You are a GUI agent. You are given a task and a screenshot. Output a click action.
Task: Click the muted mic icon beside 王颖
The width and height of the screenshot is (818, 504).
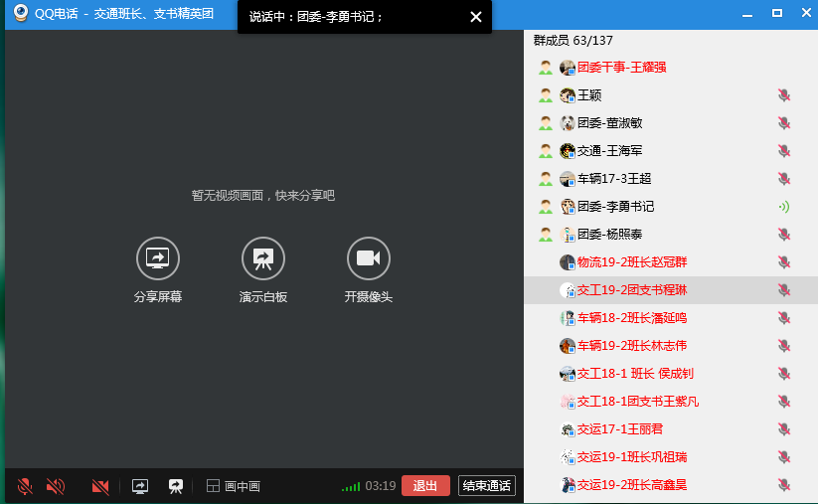(x=783, y=95)
